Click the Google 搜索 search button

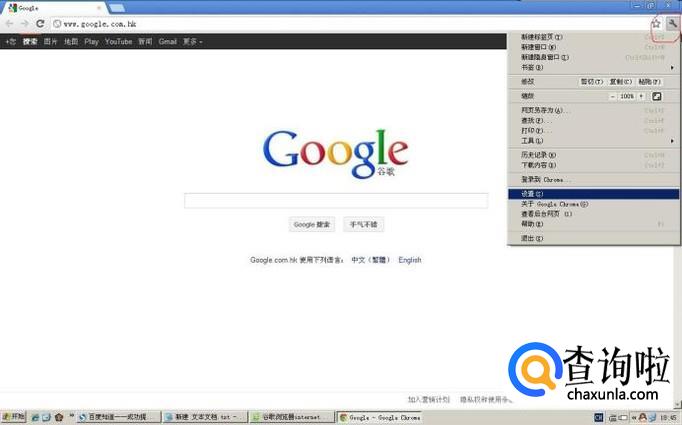pos(311,224)
